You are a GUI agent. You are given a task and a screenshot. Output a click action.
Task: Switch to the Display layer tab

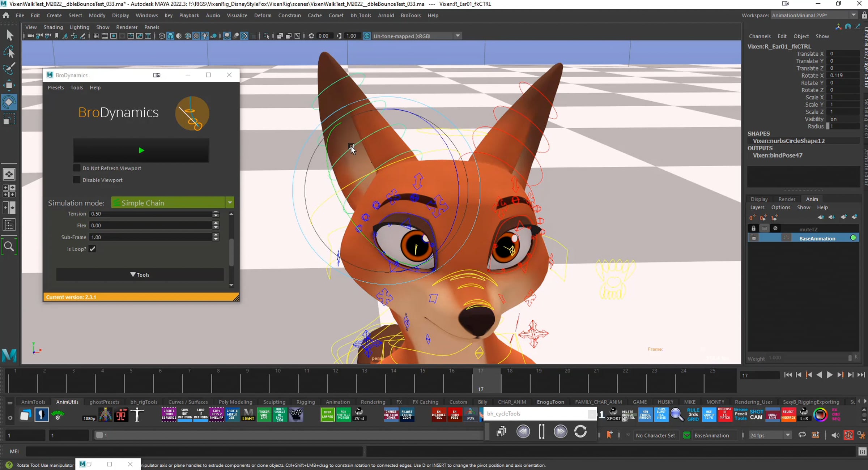click(x=759, y=199)
